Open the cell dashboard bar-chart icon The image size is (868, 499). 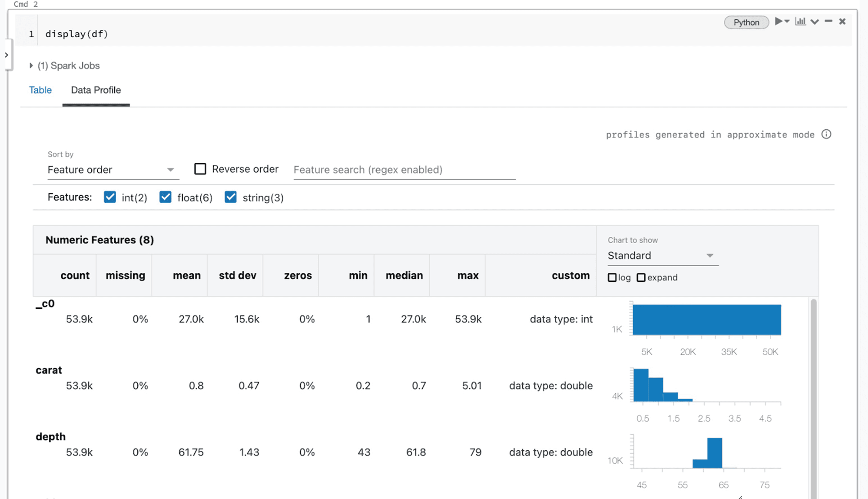800,22
